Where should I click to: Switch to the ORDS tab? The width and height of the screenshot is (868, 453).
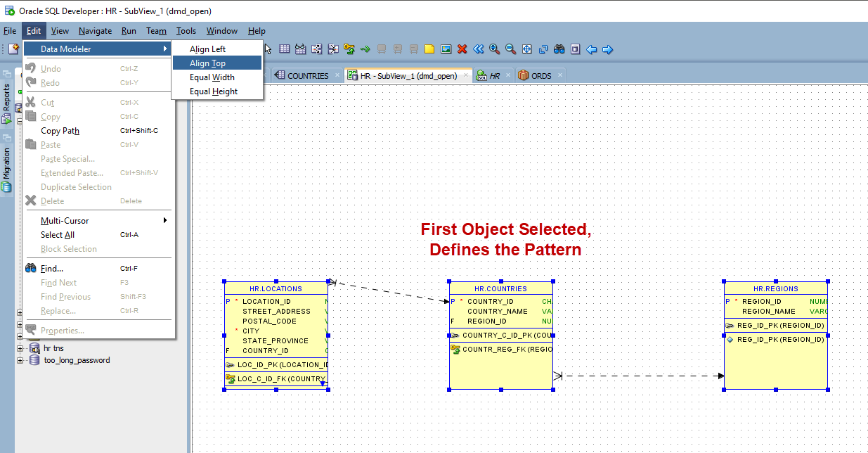(x=540, y=75)
